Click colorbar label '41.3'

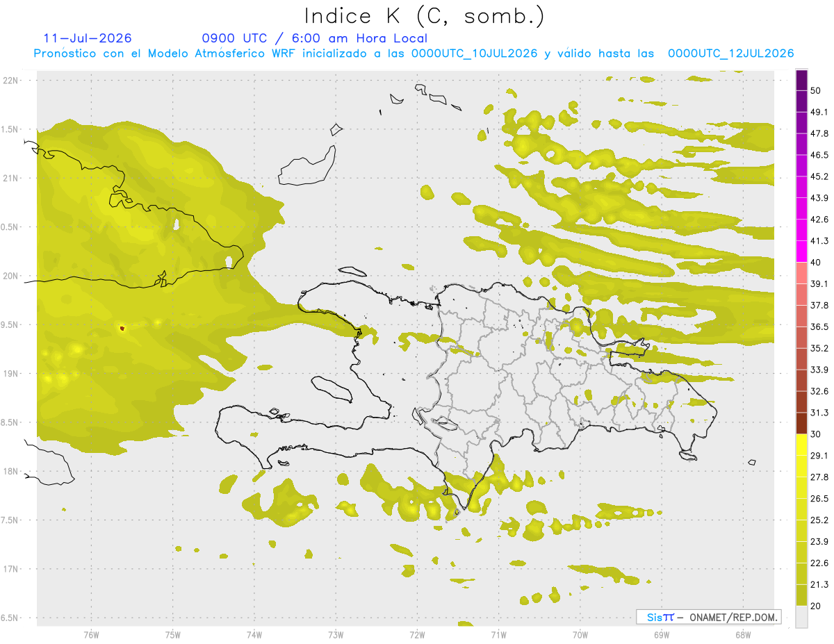[819, 241]
